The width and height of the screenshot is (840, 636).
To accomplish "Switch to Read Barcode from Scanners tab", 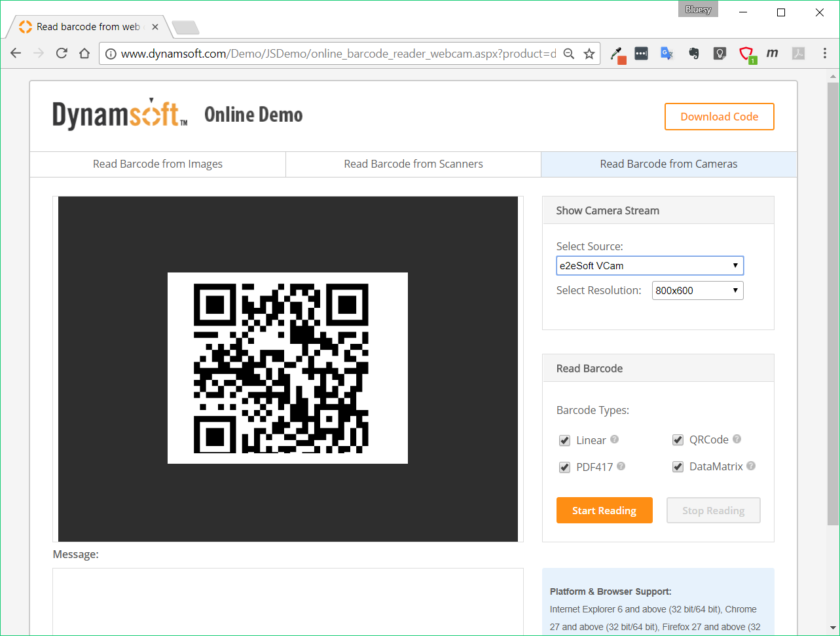I will [x=413, y=164].
